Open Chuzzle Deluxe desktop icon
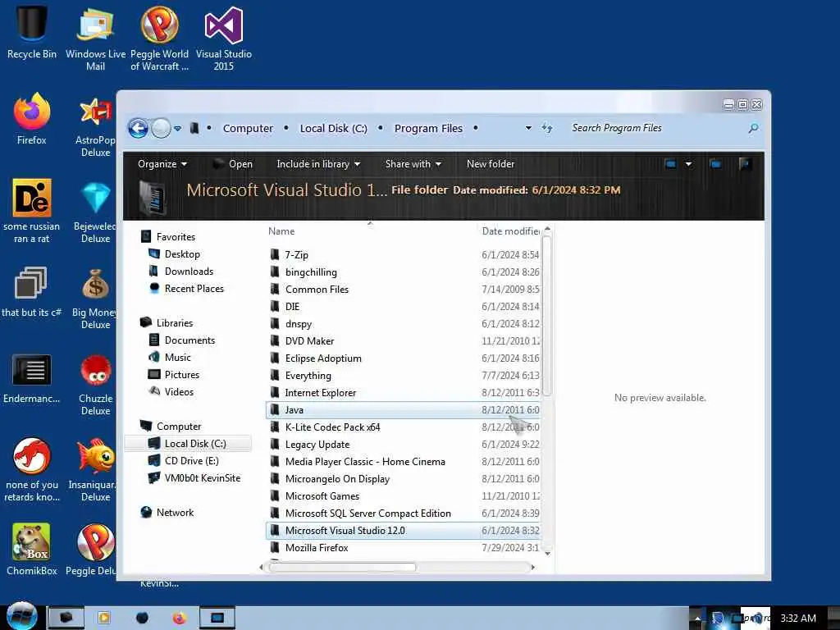Screen dimensions: 840x630 point(95,384)
